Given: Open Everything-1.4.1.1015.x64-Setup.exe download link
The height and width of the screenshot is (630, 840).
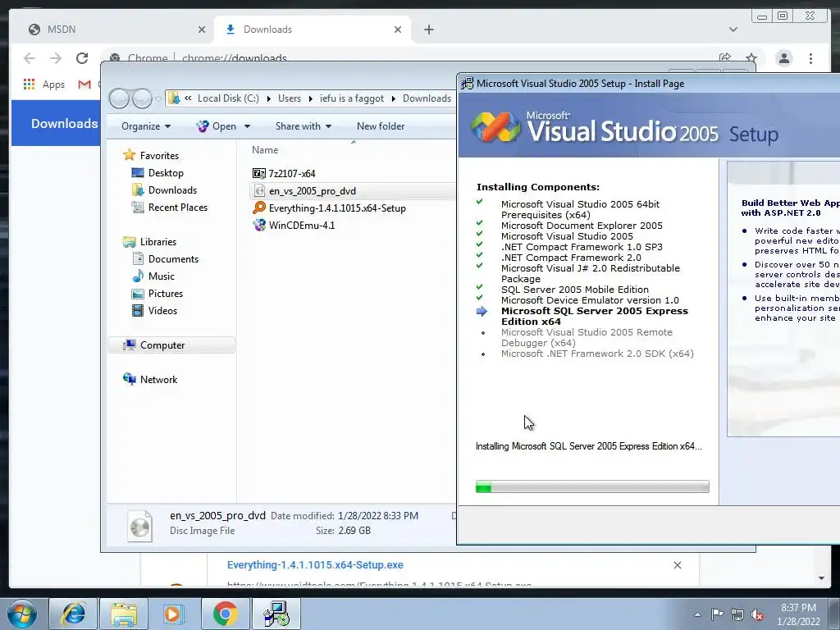Looking at the screenshot, I should 315,564.
